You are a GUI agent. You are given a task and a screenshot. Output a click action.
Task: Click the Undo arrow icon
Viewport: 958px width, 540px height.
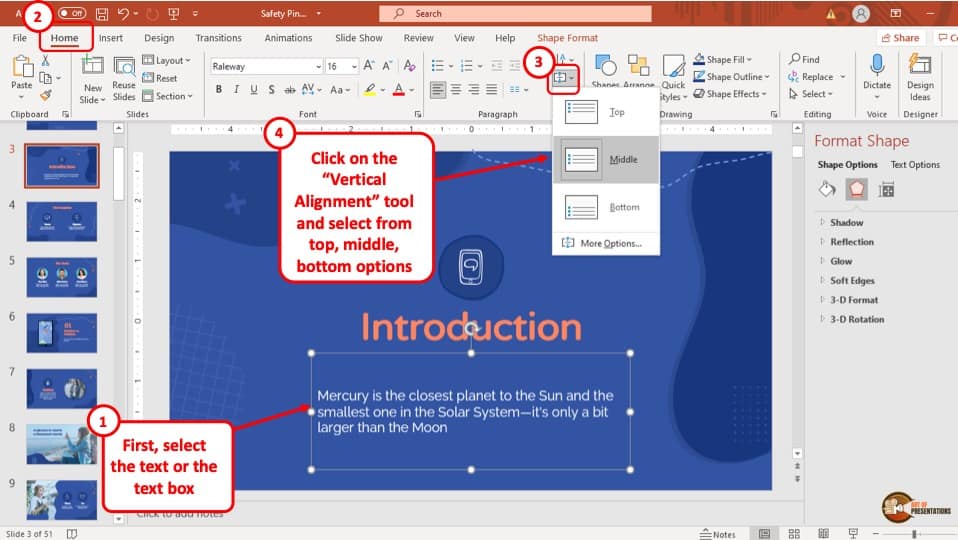[x=124, y=13]
